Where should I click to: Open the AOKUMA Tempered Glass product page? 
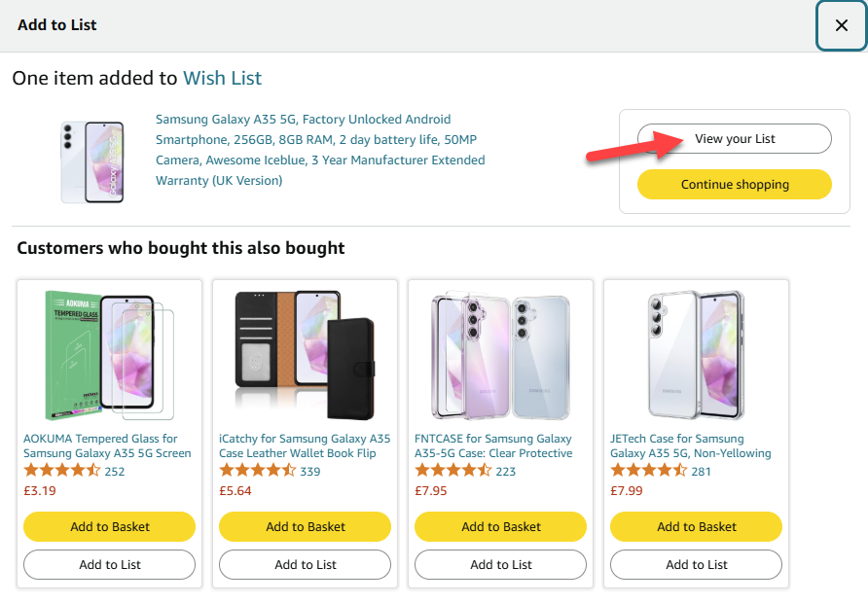[x=107, y=445]
